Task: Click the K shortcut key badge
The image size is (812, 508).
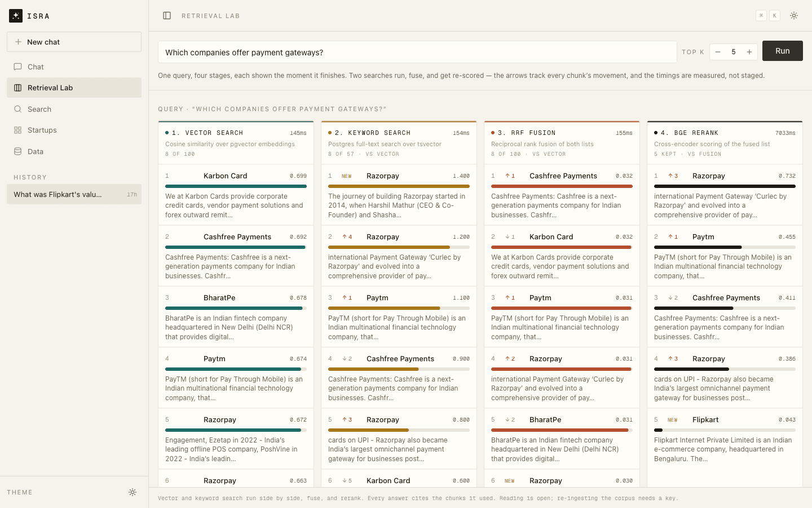Action: [775, 16]
